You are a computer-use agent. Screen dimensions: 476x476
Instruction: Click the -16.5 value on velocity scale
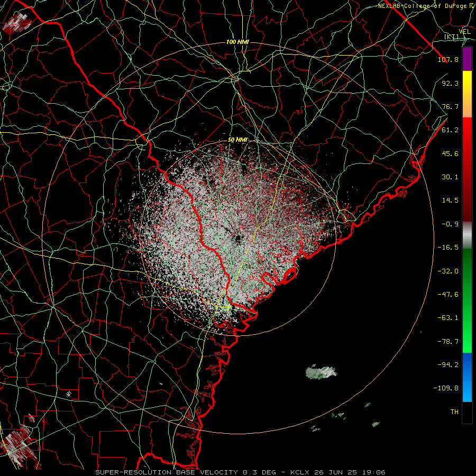[x=448, y=248]
